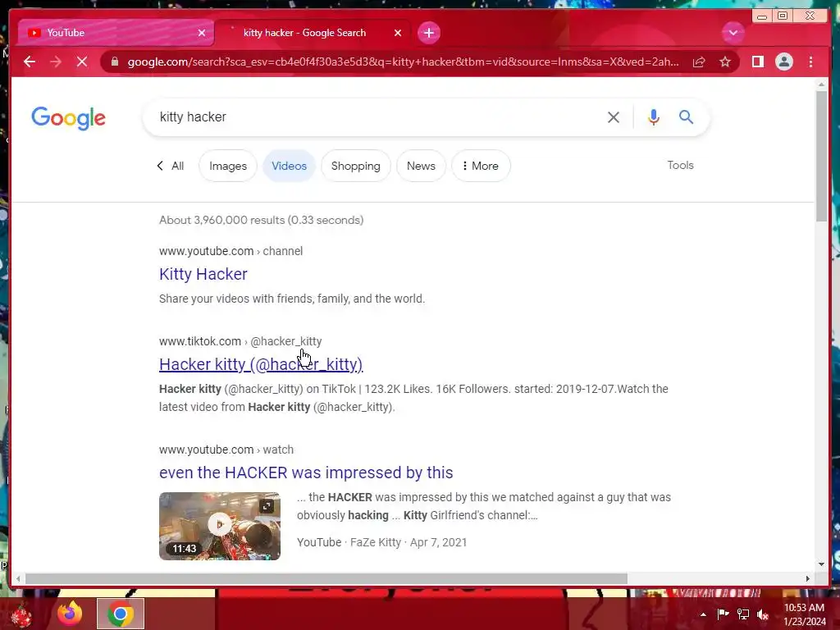This screenshot has height=630, width=840.
Task: Open network status tray icon
Action: (743, 614)
